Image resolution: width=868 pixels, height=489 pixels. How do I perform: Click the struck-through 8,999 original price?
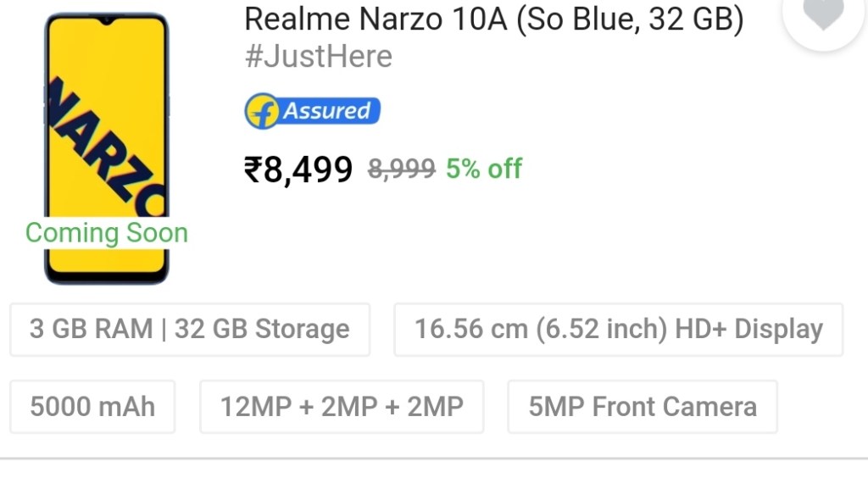point(401,169)
